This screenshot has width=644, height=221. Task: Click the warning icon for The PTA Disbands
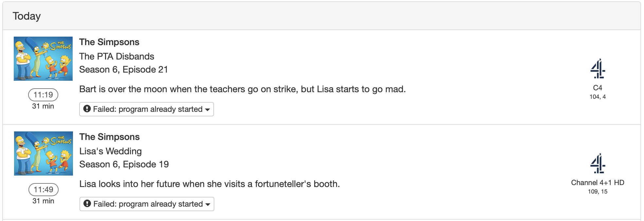(x=87, y=109)
